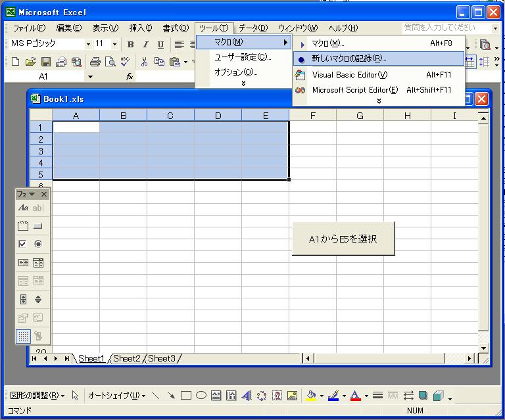Image resolution: width=505 pixels, height=420 pixels.
Task: Click the New workbook icon
Action: tap(15, 62)
